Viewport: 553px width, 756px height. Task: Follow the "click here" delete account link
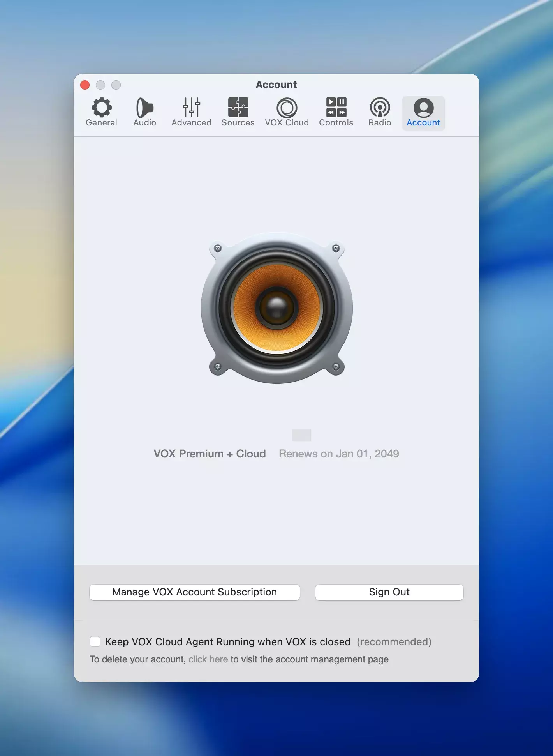coord(208,659)
